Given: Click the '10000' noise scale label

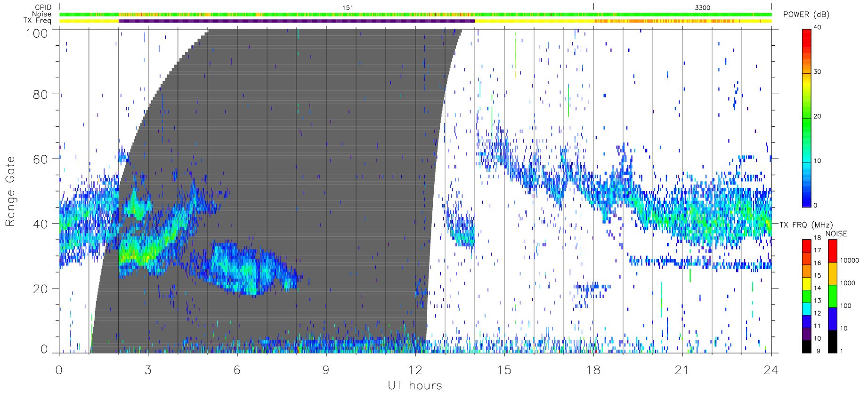Looking at the screenshot, I should pos(850,260).
